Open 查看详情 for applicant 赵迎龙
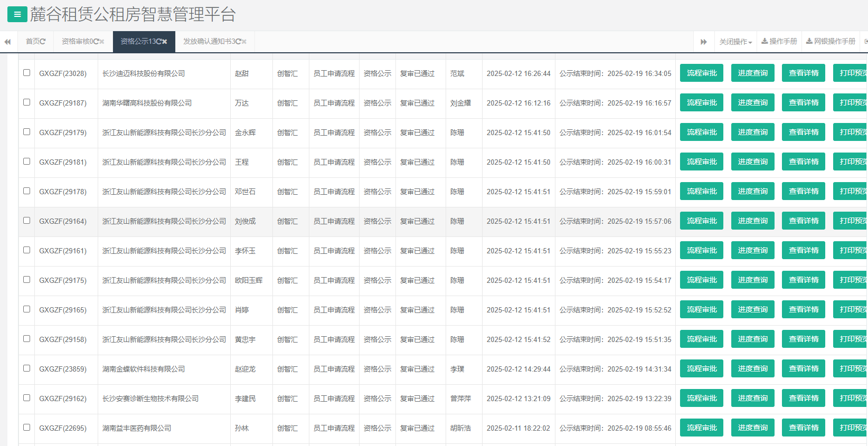Viewport: 868px width, 446px height. point(804,369)
